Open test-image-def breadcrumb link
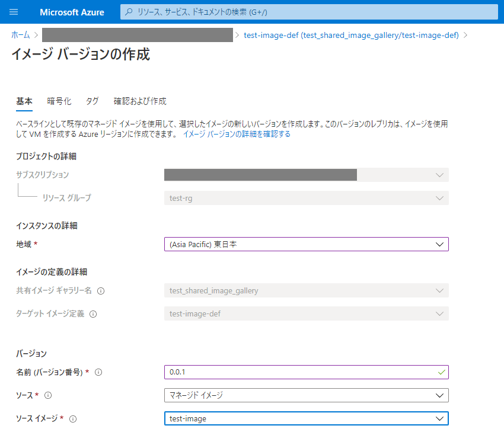This screenshot has width=504, height=432. 351,35
